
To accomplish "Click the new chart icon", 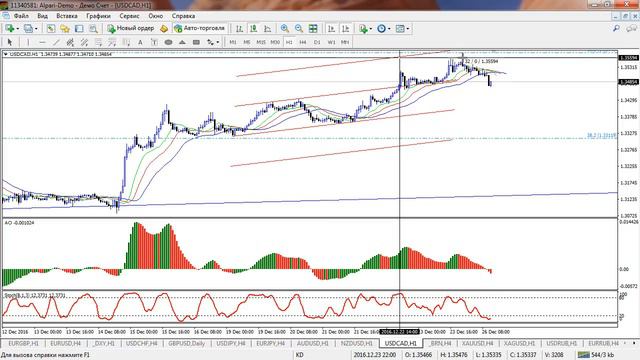I will tap(9, 29).
